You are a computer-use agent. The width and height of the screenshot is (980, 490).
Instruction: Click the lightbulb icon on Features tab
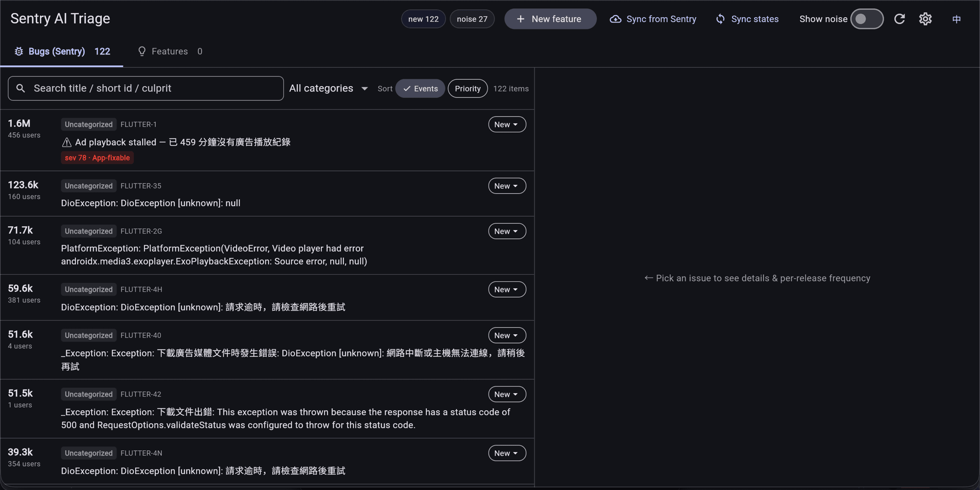[142, 51]
